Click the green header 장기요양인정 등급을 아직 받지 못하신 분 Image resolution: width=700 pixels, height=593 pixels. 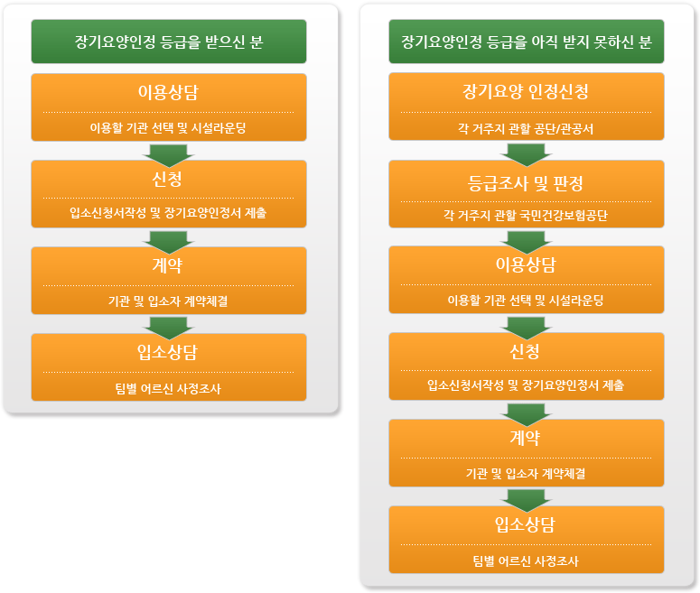click(527, 42)
